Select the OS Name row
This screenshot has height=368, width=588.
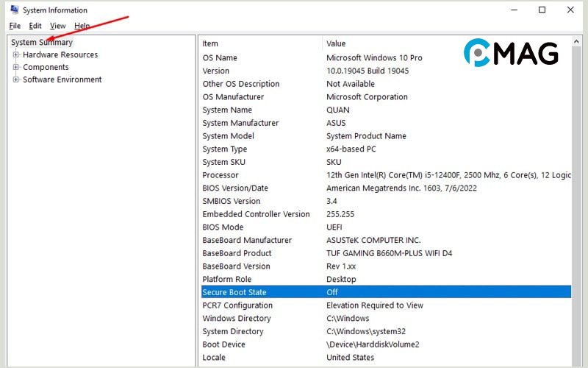click(387, 58)
